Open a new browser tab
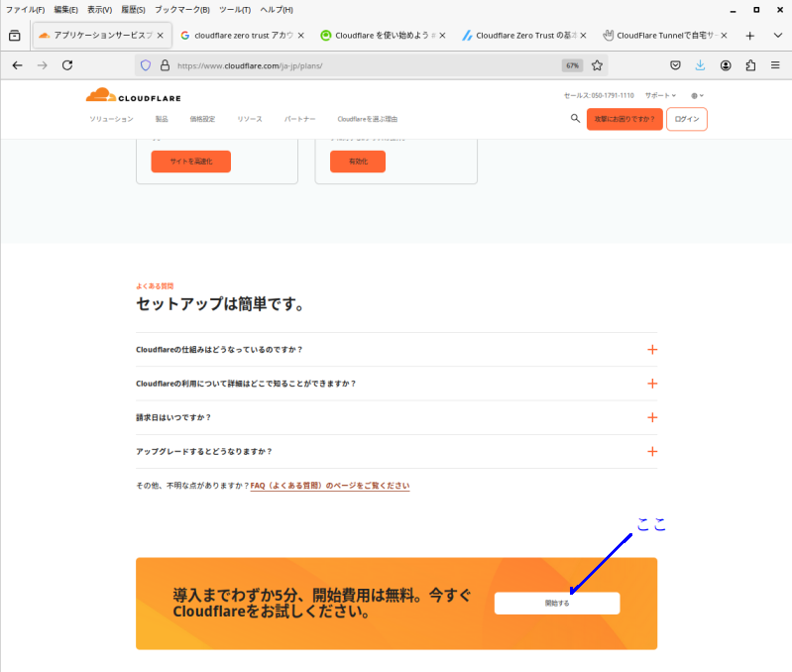This screenshot has height=672, width=792. coord(750,36)
